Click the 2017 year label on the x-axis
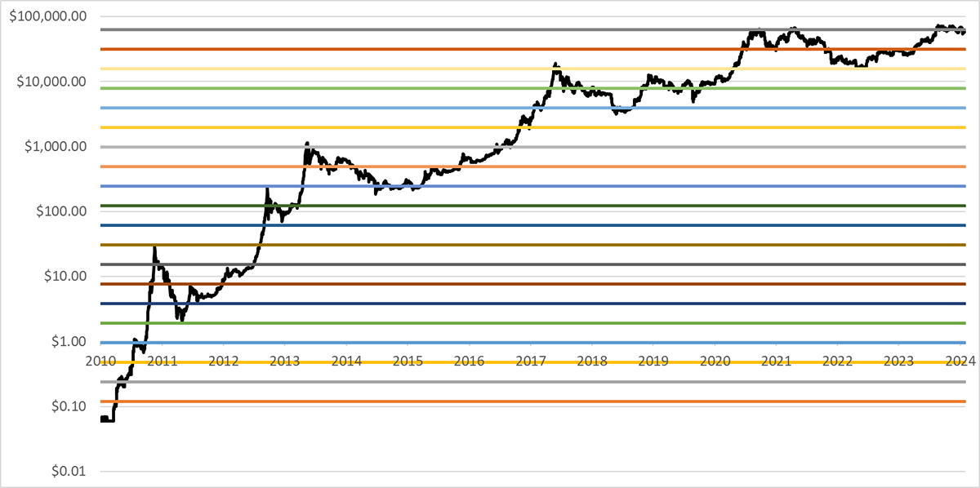Viewport: 980px width, 488px height. pos(531,360)
